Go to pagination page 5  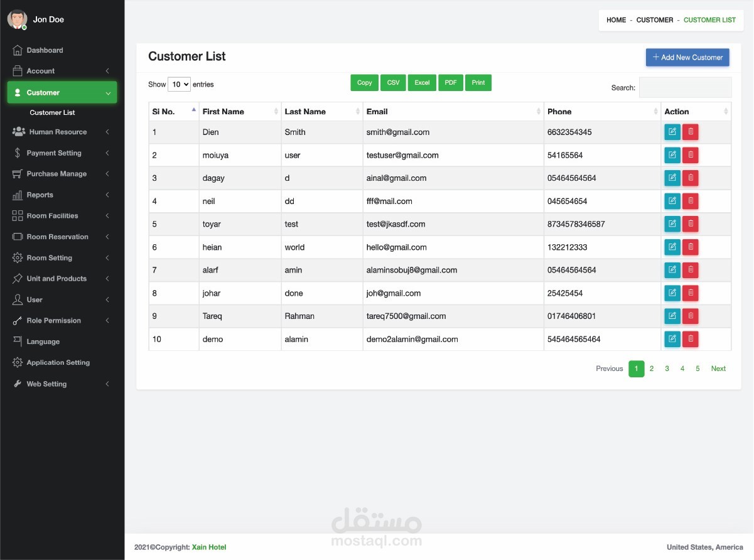tap(697, 369)
